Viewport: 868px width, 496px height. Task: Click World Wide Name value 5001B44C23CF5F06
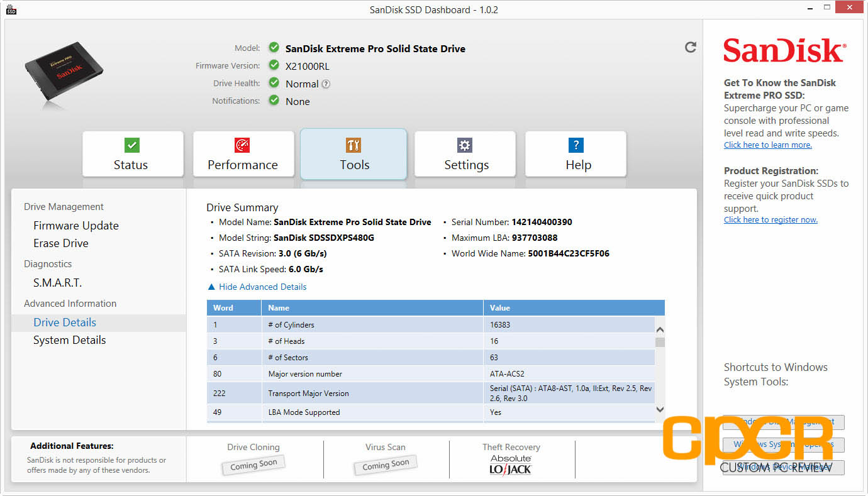pos(569,253)
